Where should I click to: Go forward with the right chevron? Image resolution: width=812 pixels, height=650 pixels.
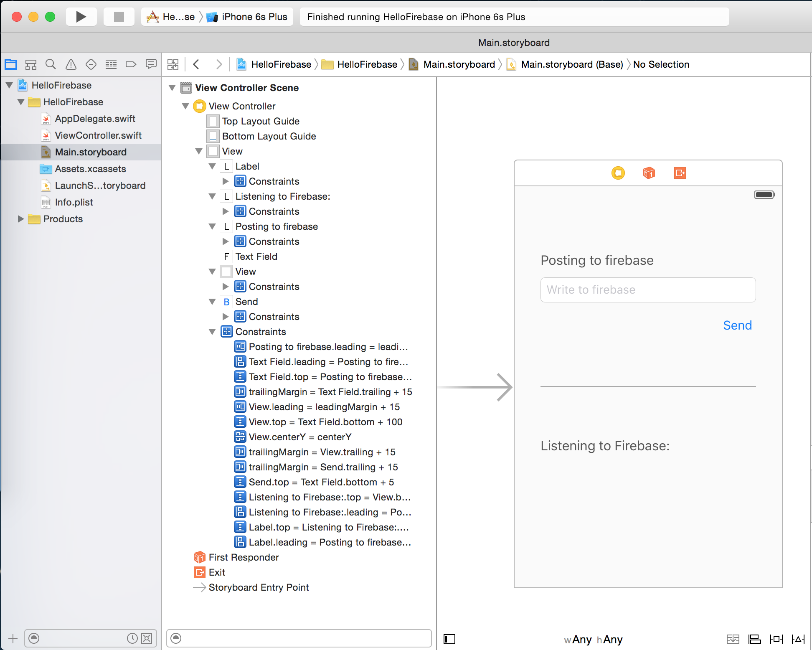[x=219, y=64]
